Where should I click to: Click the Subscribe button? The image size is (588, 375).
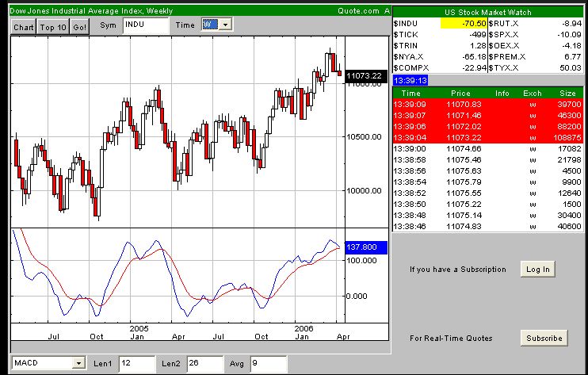544,338
